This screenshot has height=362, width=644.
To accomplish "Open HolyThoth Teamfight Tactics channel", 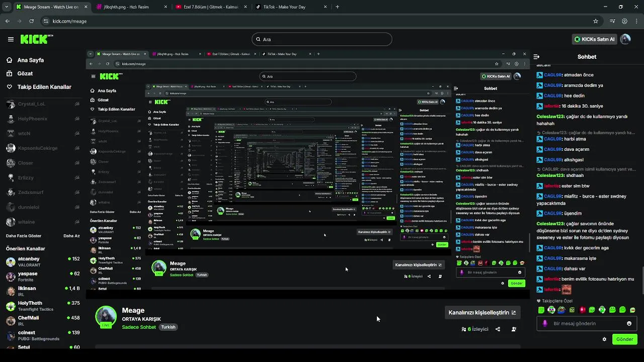I will [43, 306].
